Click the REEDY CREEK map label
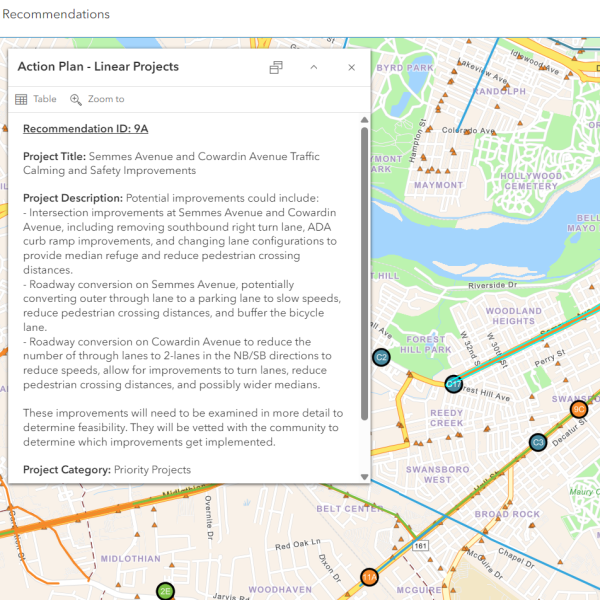The width and height of the screenshot is (600, 600). click(447, 418)
